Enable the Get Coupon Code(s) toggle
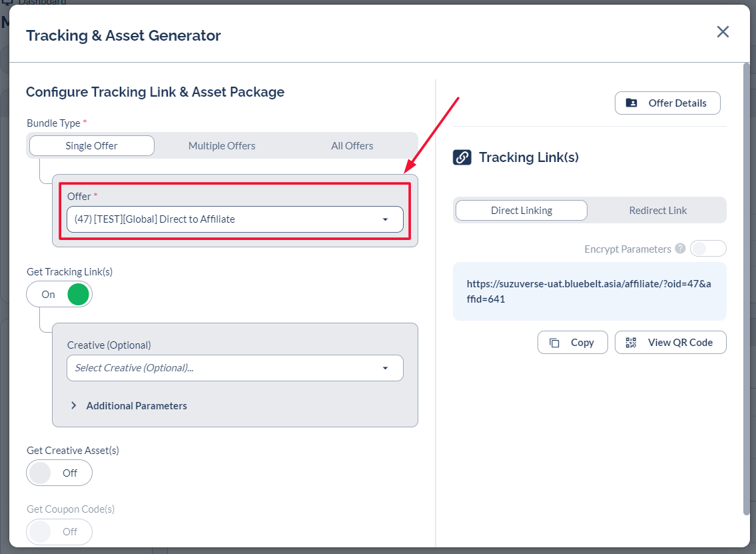The image size is (756, 554). coord(59,532)
